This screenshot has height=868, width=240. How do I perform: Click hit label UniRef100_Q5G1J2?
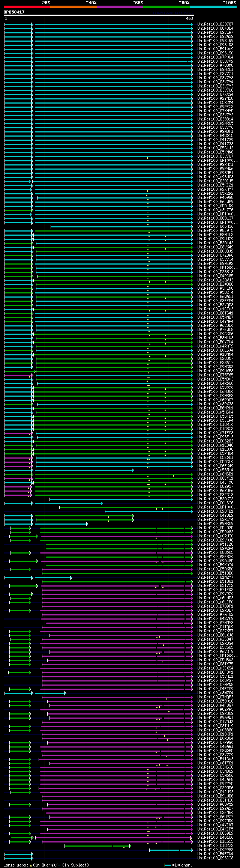point(215,148)
